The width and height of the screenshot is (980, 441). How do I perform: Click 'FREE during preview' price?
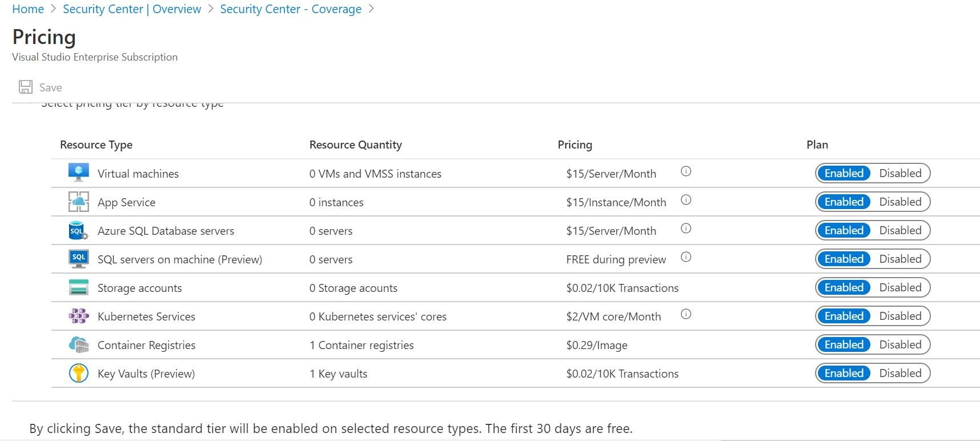pos(616,259)
